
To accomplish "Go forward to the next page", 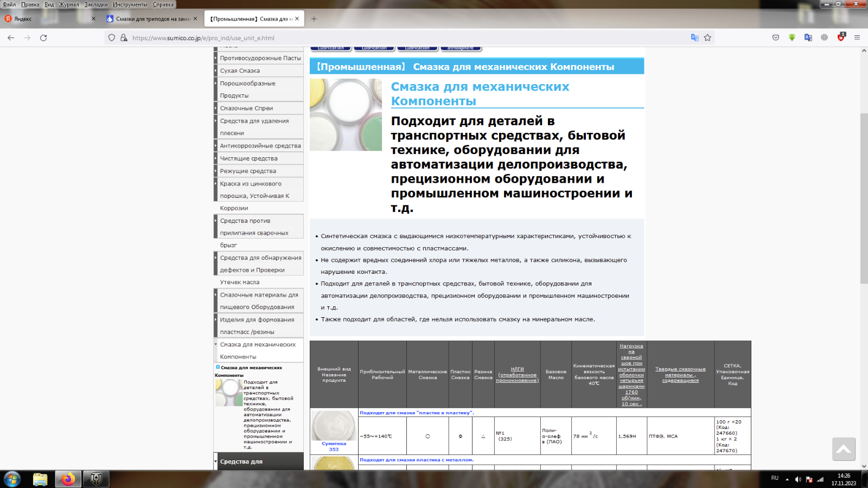I will tap(27, 38).
